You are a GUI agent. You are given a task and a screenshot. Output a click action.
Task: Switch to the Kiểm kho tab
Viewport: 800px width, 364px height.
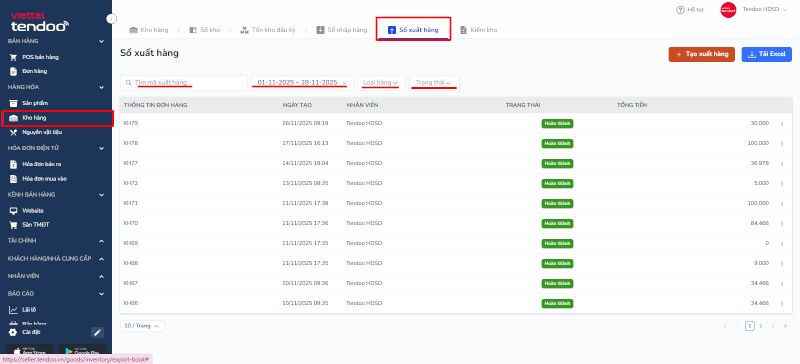tap(479, 30)
